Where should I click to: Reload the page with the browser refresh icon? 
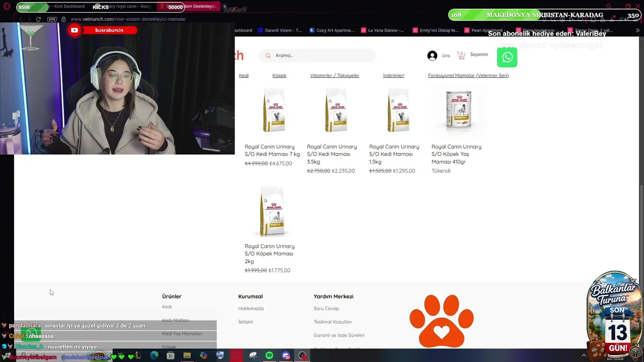point(38,19)
